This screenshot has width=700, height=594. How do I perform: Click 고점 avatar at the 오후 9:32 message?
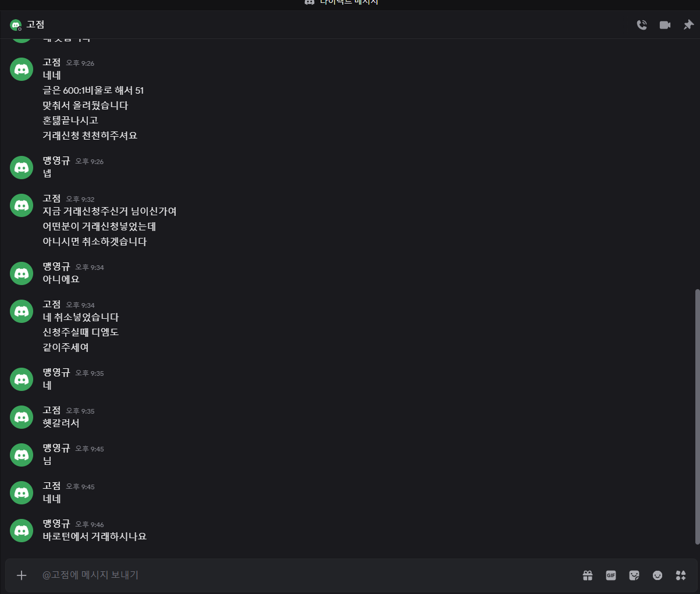(22, 205)
